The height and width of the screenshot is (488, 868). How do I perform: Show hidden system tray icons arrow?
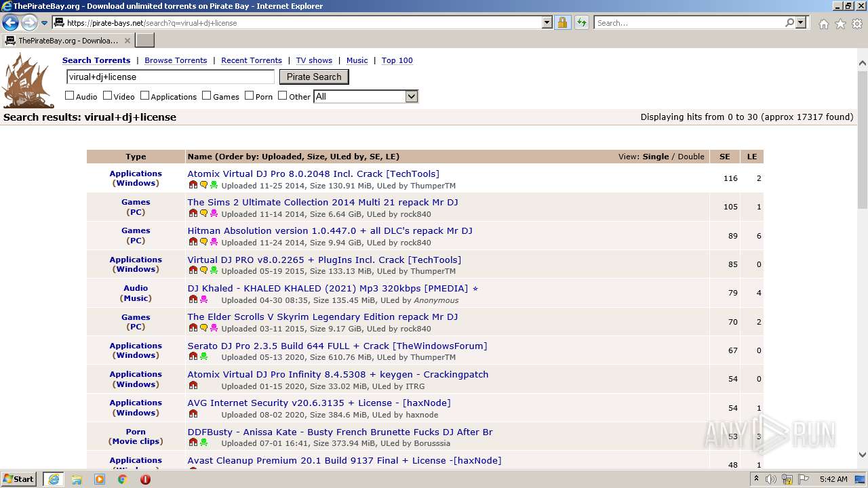757,479
